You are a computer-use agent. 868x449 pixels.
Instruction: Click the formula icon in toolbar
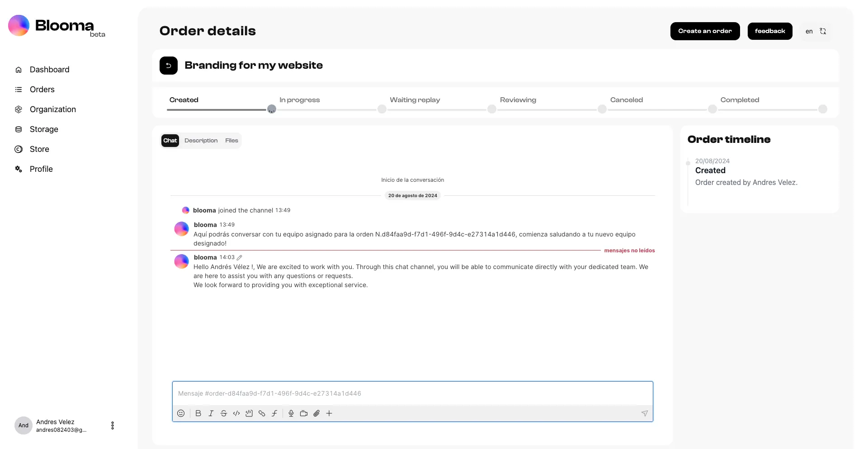(274, 413)
